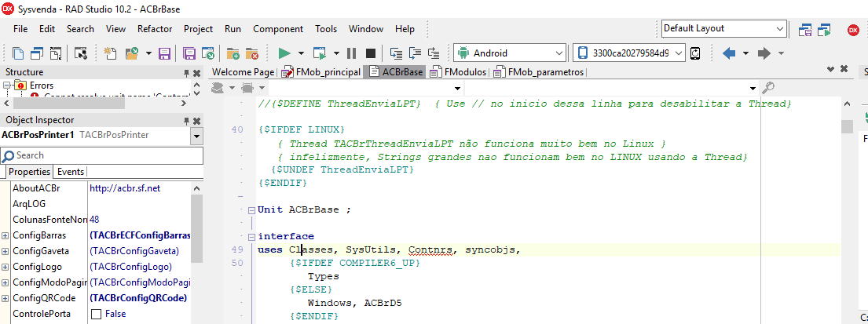The height and width of the screenshot is (324, 868).
Task: Open the Component menu
Action: (x=278, y=29)
